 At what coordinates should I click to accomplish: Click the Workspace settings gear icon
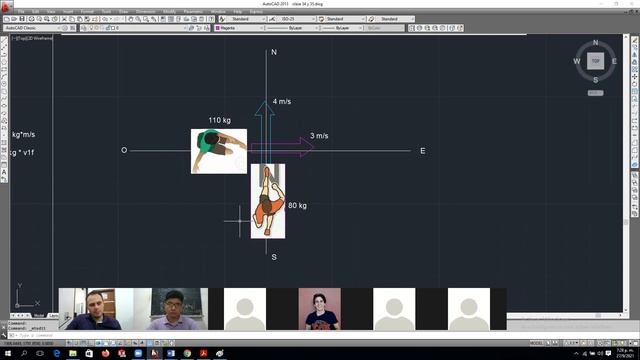point(65,28)
